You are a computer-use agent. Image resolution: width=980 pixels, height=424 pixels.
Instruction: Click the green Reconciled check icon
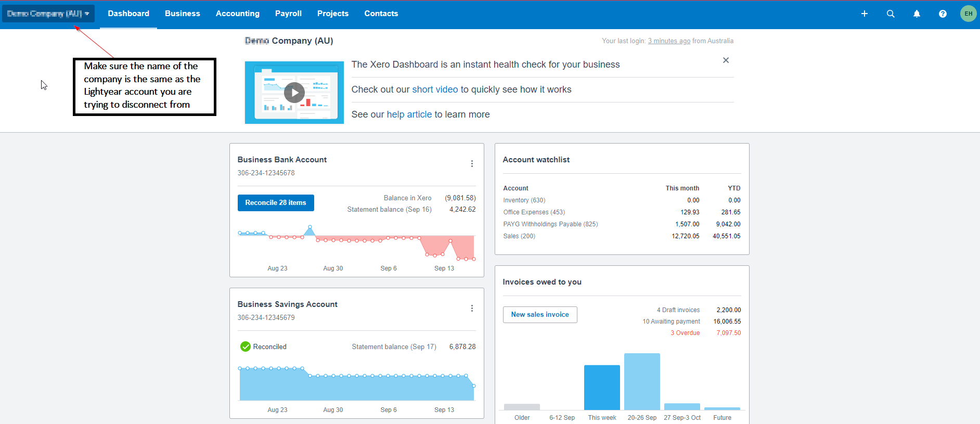click(x=246, y=346)
